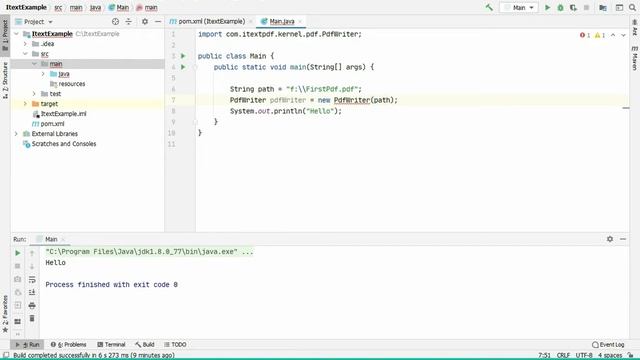This screenshot has height=360, width=640.
Task: Click the UTF-8 encoding widget
Action: click(x=584, y=356)
